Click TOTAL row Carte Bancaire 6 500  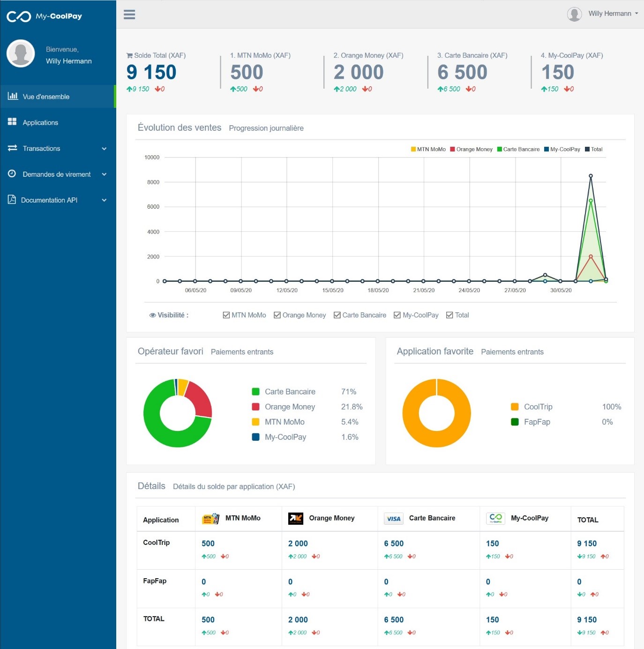coord(394,620)
